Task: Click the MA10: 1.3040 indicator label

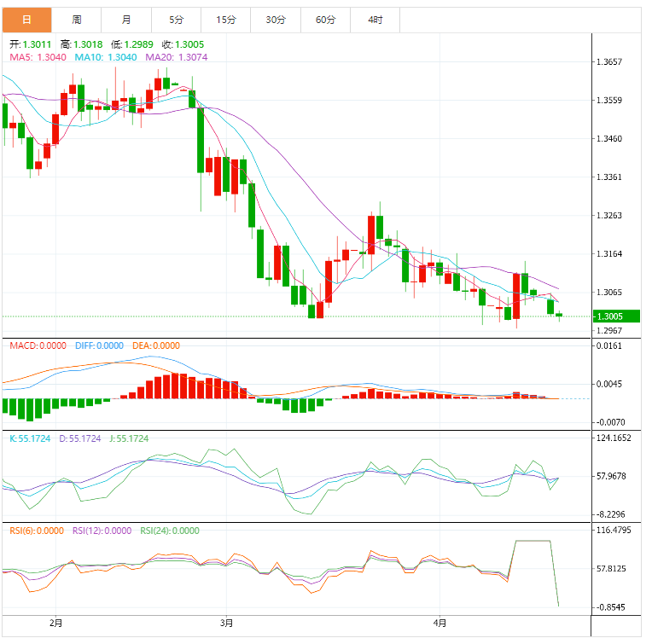Action: click(106, 57)
